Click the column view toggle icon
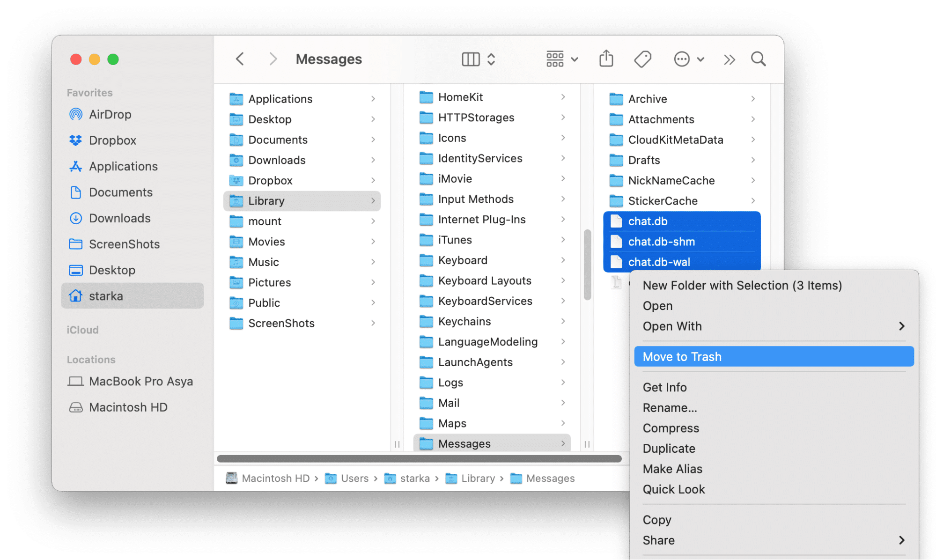 (x=469, y=59)
